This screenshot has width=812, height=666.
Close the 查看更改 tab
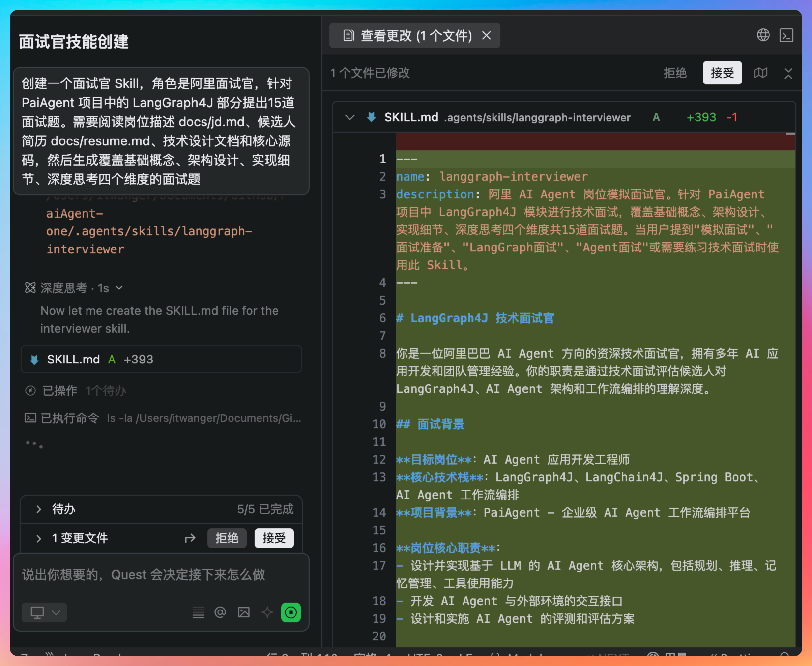click(x=486, y=36)
